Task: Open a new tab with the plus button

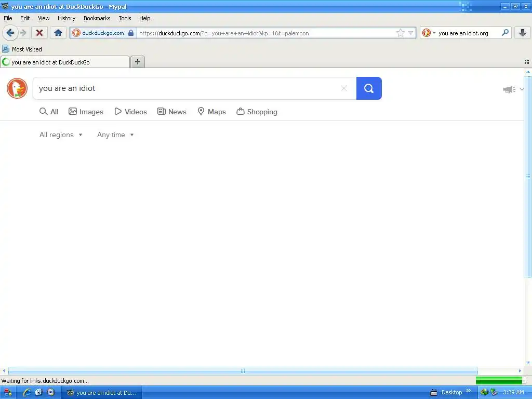Action: tap(137, 62)
